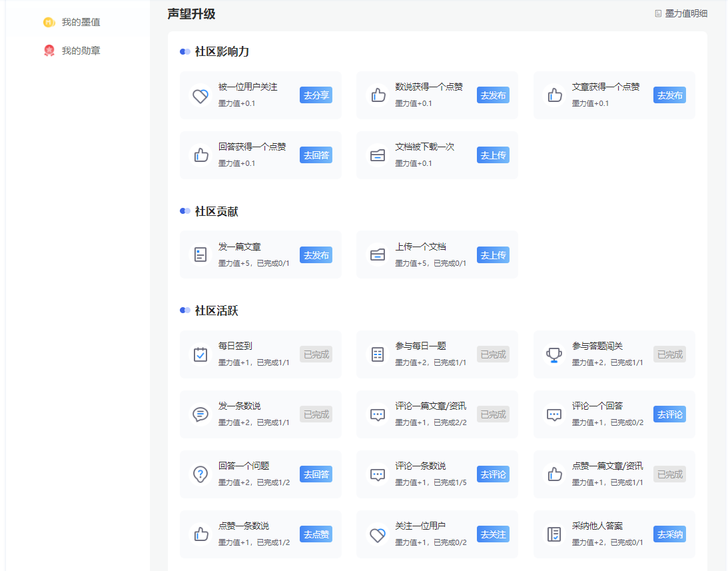Click the heart icon beside 被一位用户关注

pyautogui.click(x=200, y=96)
